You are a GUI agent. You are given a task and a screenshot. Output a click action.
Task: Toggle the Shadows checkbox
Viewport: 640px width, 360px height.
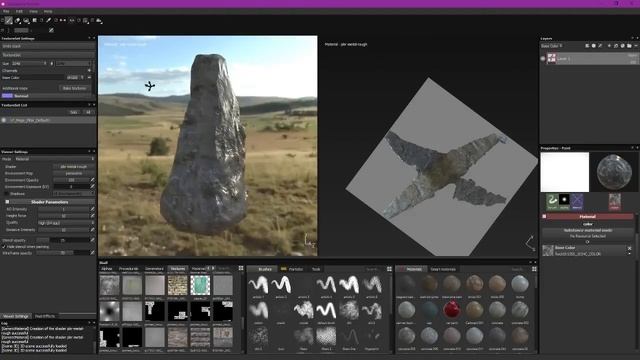pos(7,193)
